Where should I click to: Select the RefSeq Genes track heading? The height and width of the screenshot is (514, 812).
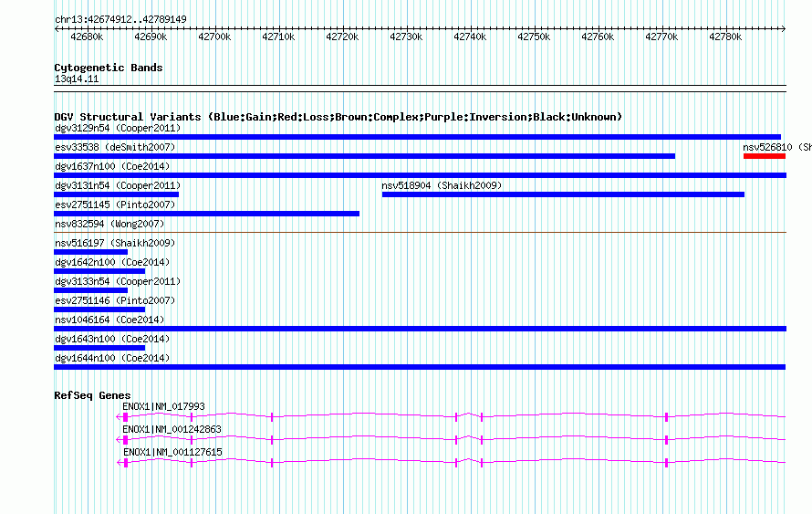pos(92,395)
